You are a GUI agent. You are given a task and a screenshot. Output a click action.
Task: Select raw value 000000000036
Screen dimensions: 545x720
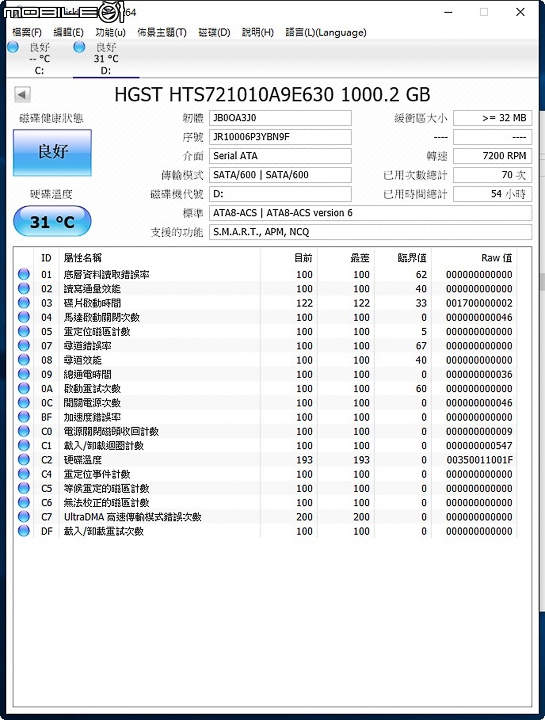(479, 375)
